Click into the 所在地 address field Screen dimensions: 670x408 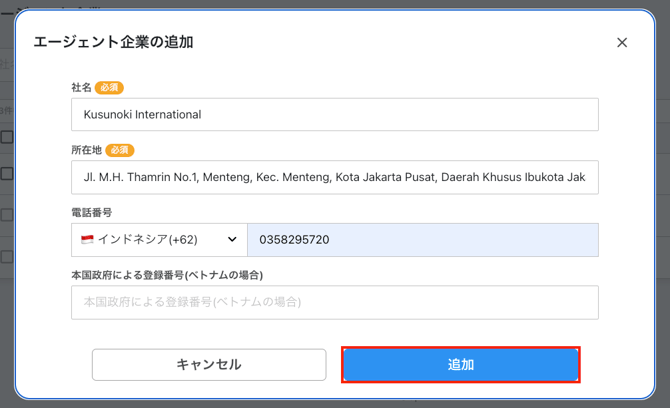tap(334, 177)
